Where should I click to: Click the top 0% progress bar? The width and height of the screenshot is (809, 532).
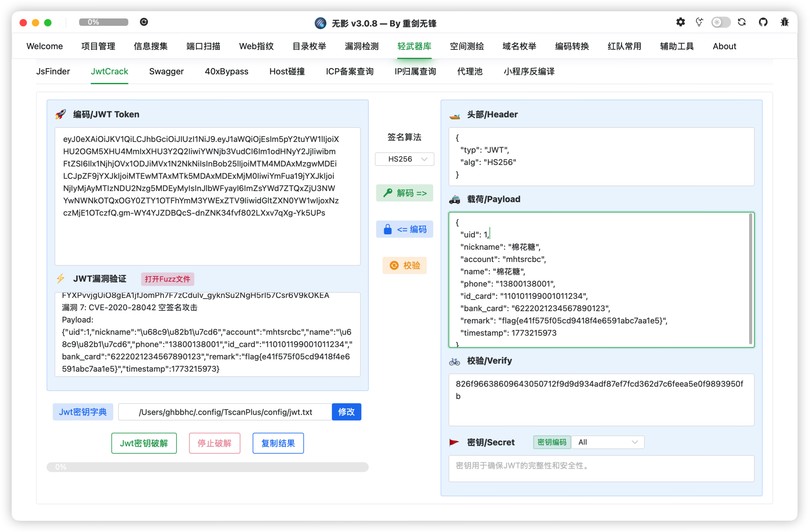tap(103, 22)
